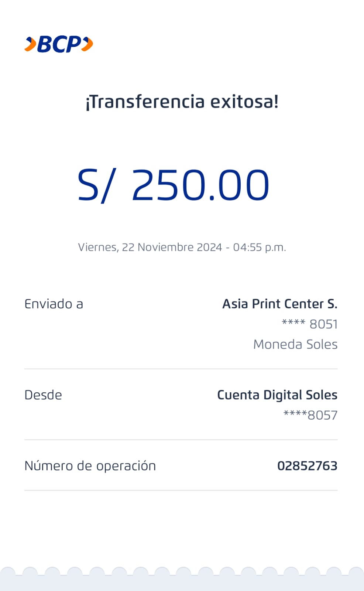This screenshot has width=364, height=591.
Task: Click the divider line below the operation number
Action: coord(181,490)
